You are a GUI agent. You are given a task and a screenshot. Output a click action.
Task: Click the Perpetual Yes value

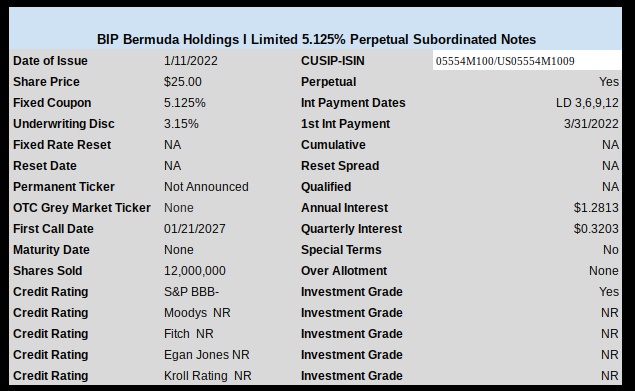[x=609, y=82]
